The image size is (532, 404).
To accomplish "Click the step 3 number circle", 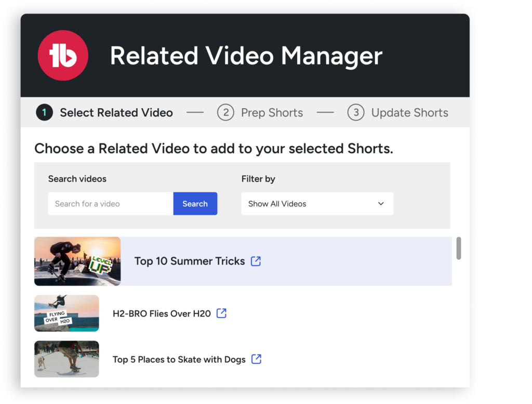I will (355, 112).
